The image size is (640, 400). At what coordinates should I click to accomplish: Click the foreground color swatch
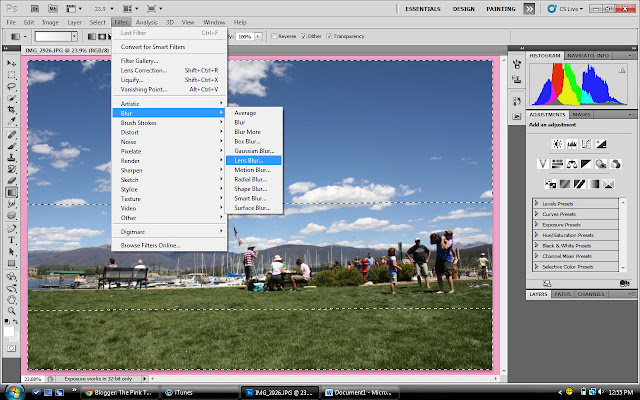point(9,331)
